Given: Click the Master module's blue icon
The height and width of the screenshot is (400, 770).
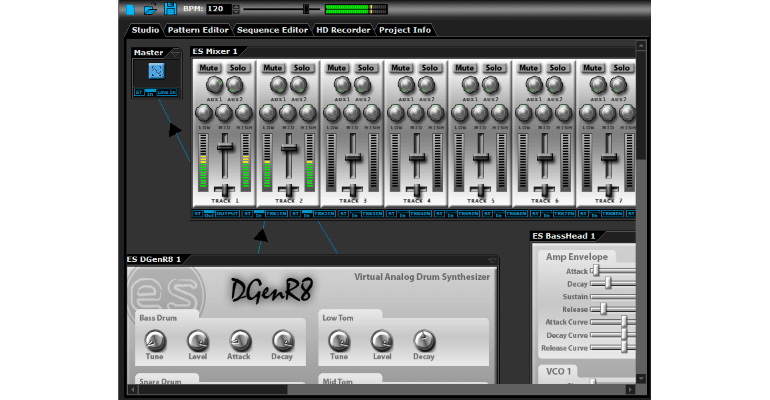Looking at the screenshot, I should pos(155,73).
